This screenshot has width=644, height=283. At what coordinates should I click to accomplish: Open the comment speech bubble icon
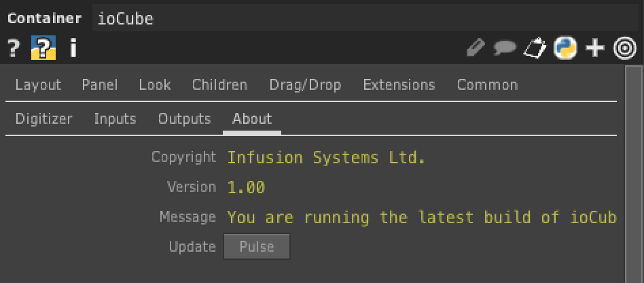coord(505,48)
